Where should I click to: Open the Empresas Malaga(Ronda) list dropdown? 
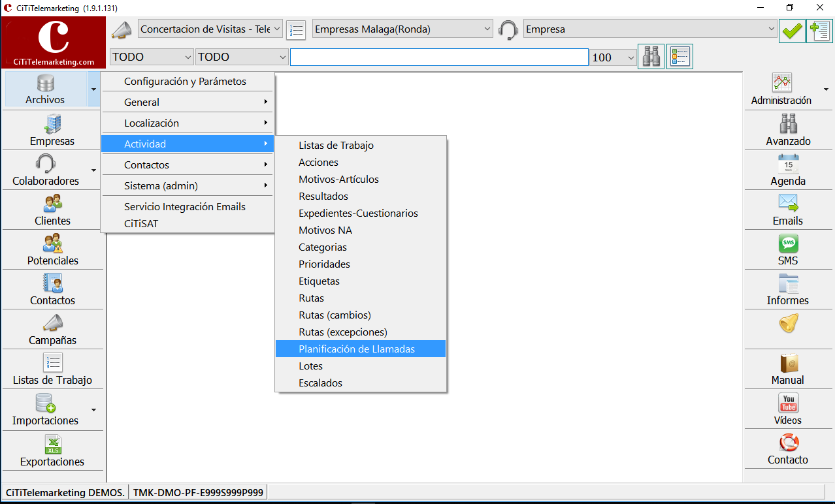[402, 29]
